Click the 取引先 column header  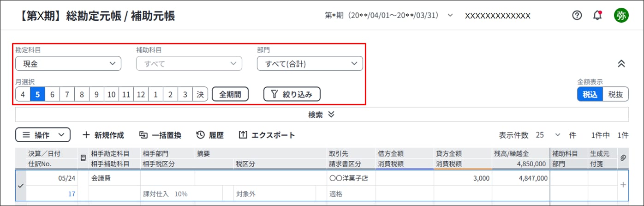pos(351,154)
